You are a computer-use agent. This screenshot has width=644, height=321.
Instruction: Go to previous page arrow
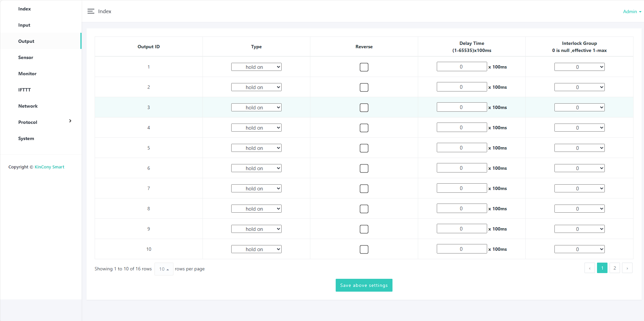click(590, 268)
